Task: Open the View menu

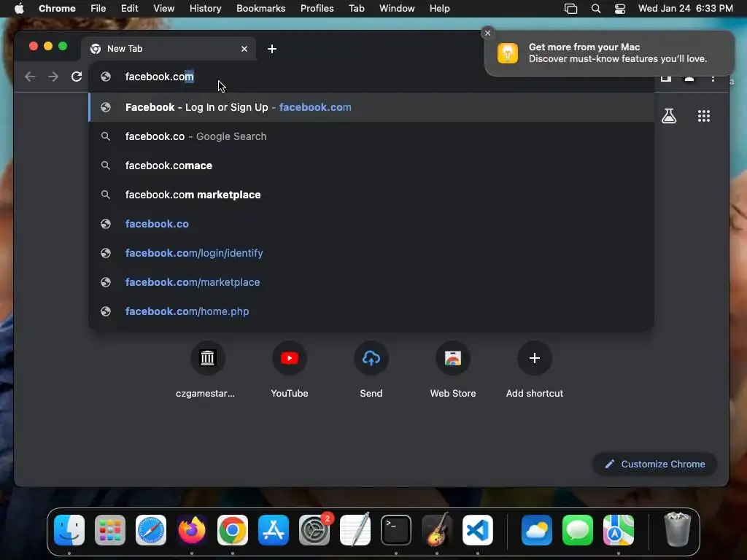Action: (x=164, y=9)
